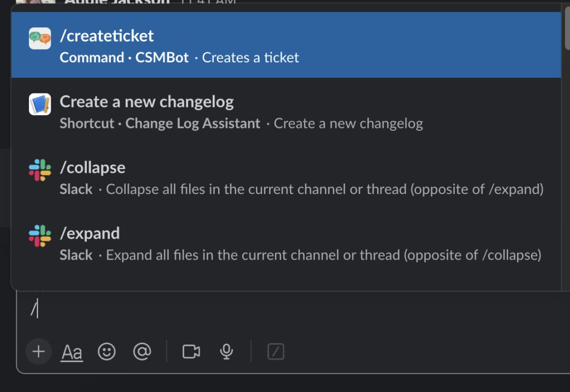Open the slash command shortcuts icon
570x392 pixels.
276,351
